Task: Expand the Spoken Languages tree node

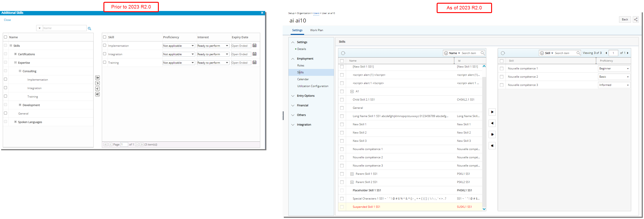Action: [x=16, y=122]
